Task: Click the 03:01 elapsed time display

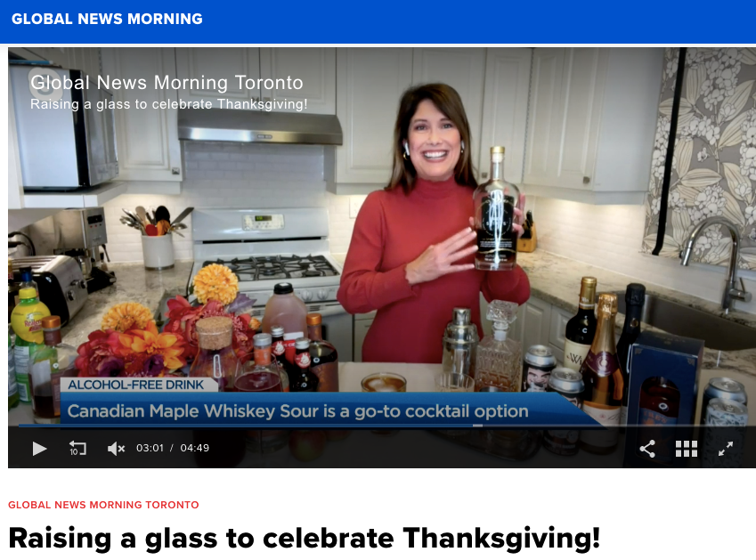Action: 150,448
